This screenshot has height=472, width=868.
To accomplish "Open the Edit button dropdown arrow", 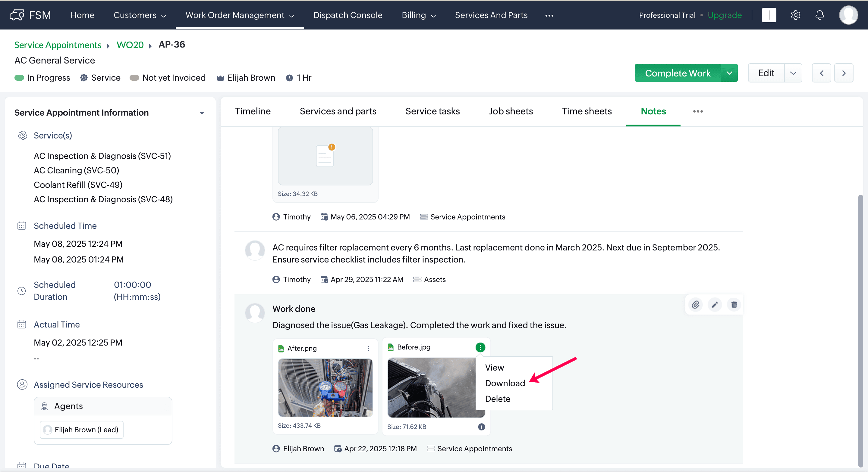I will 793,73.
